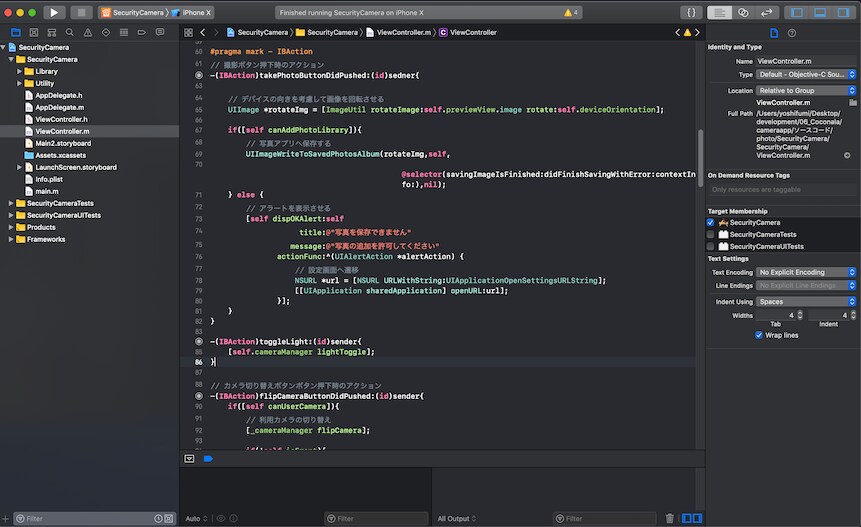Open the library curly braces button
Image resolution: width=861 pixels, height=527 pixels.
[691, 12]
